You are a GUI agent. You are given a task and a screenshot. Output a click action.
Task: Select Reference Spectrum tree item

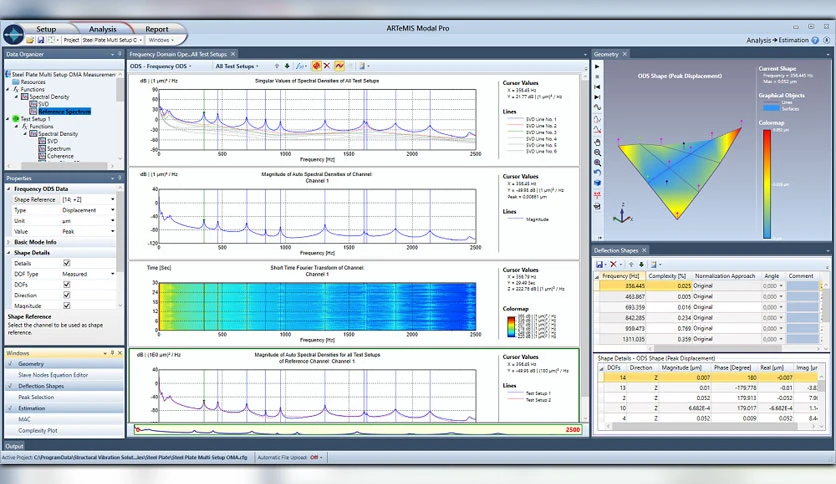(x=65, y=111)
